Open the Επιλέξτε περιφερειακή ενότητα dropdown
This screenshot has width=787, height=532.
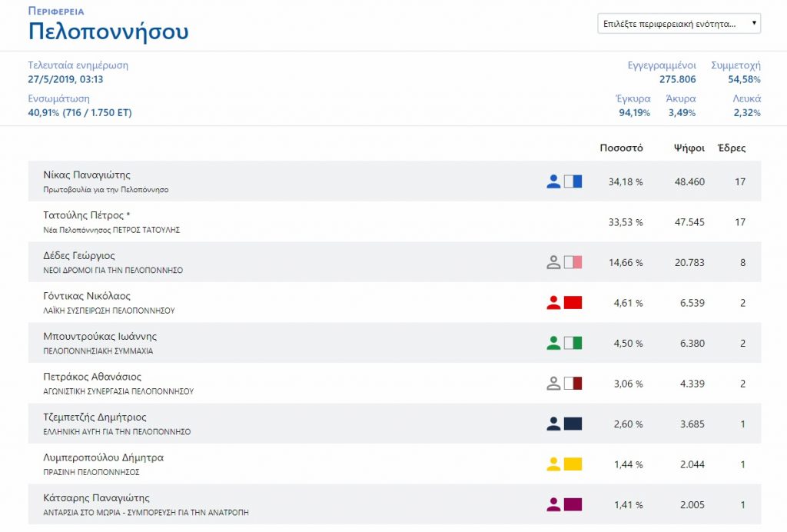679,24
